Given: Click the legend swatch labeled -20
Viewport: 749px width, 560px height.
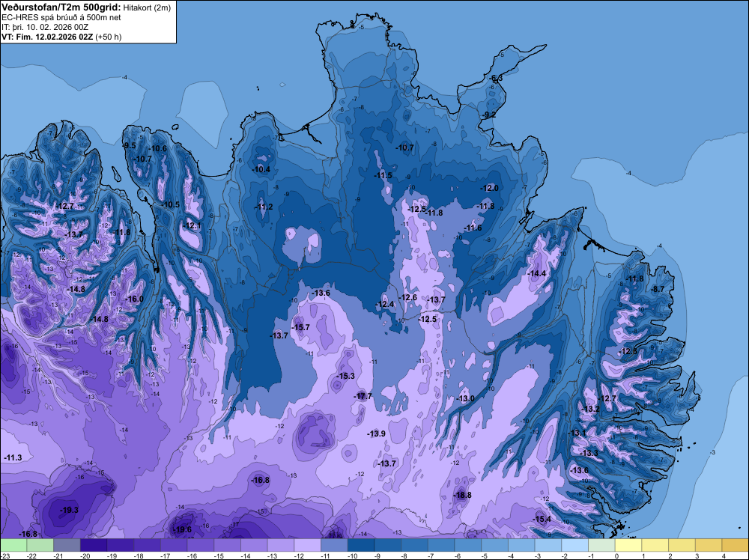Looking at the screenshot, I should pos(94,545).
